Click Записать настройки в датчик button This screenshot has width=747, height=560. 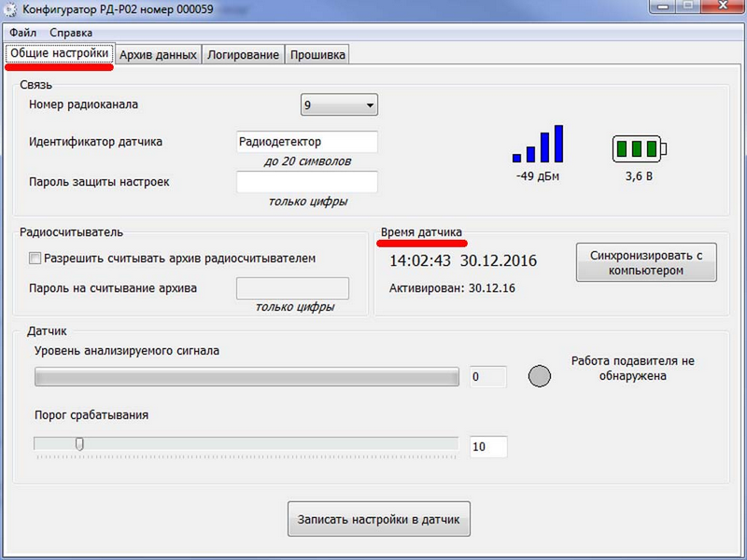379,519
